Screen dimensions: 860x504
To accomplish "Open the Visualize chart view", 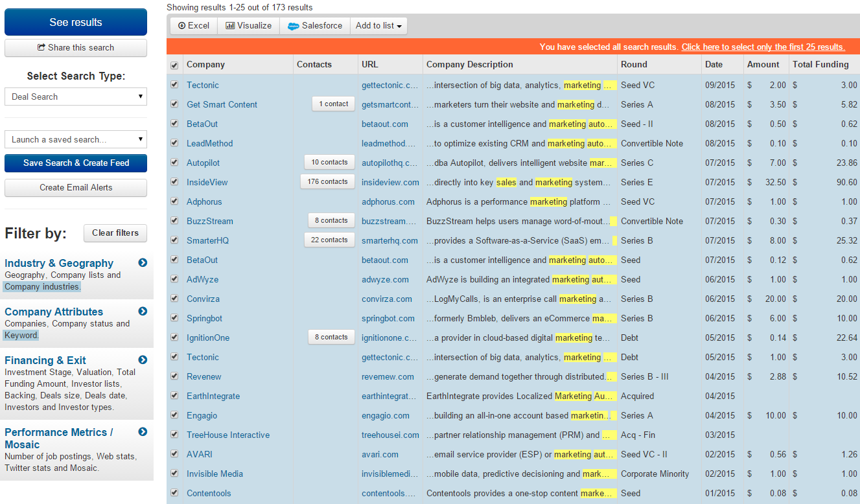I will [x=248, y=26].
